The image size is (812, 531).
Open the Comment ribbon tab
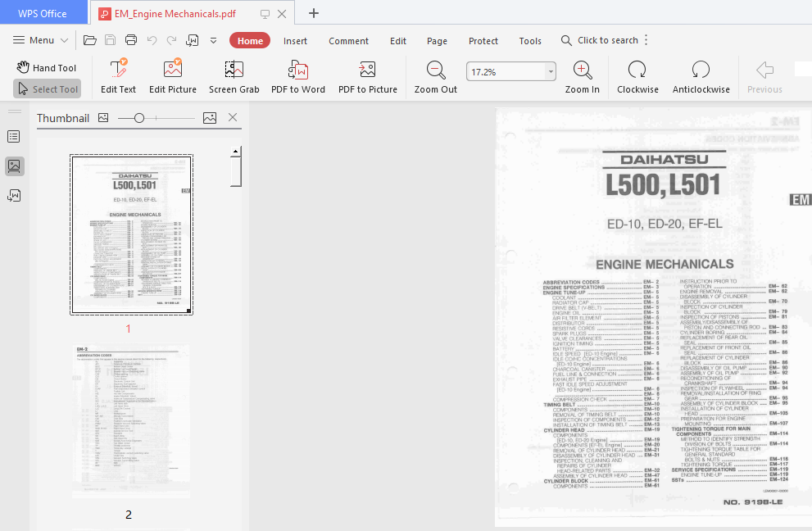click(x=348, y=41)
